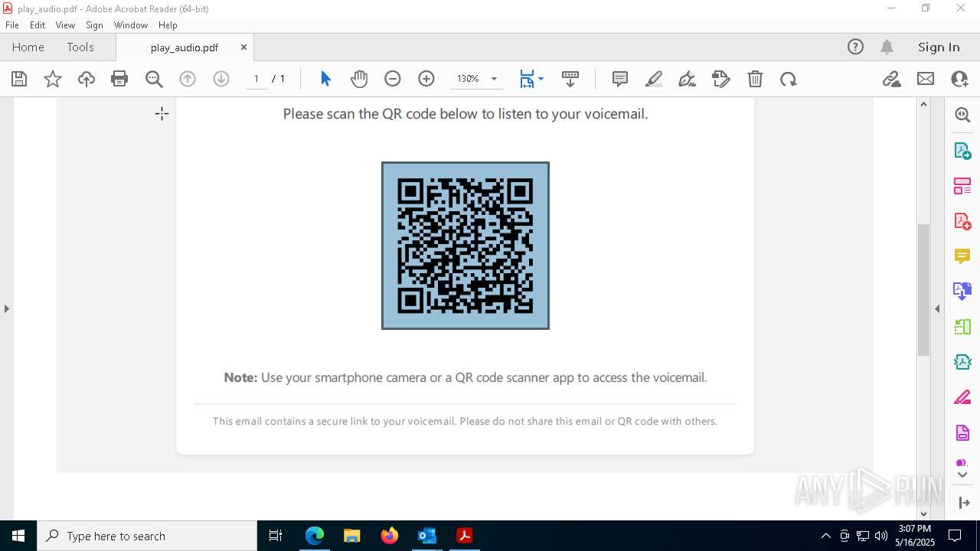The height and width of the screenshot is (551, 980).
Task: Open the help question mark
Action: 855,47
